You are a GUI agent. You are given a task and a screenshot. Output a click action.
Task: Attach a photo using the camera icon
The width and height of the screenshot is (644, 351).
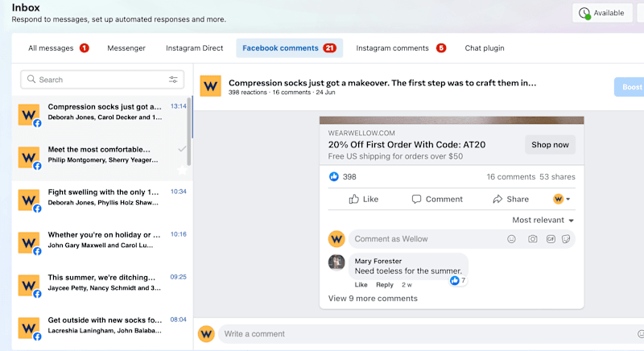pyautogui.click(x=533, y=239)
